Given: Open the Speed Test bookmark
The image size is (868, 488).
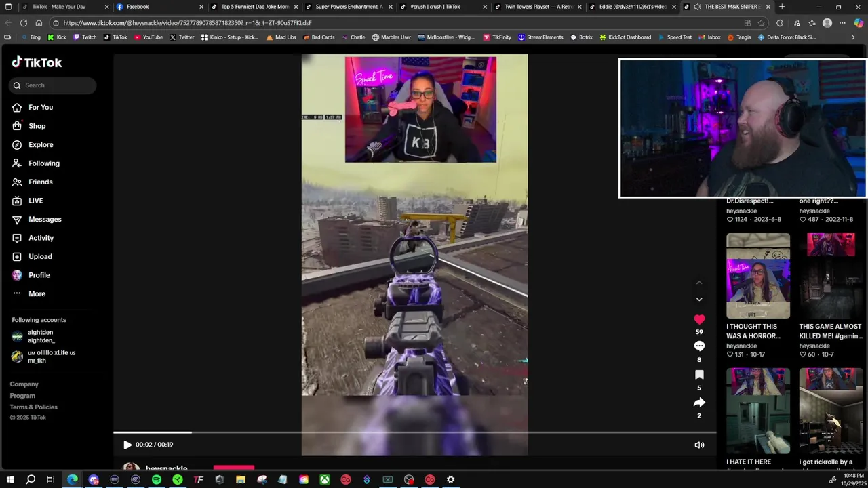Looking at the screenshot, I should 674,37.
